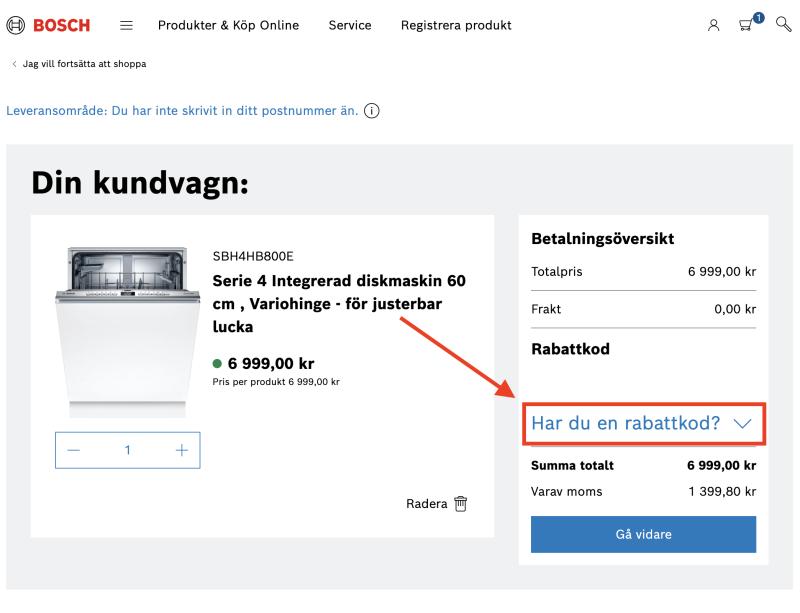Image resolution: width=800 pixels, height=613 pixels.
Task: Click Pris per produkt text
Action: point(276,382)
